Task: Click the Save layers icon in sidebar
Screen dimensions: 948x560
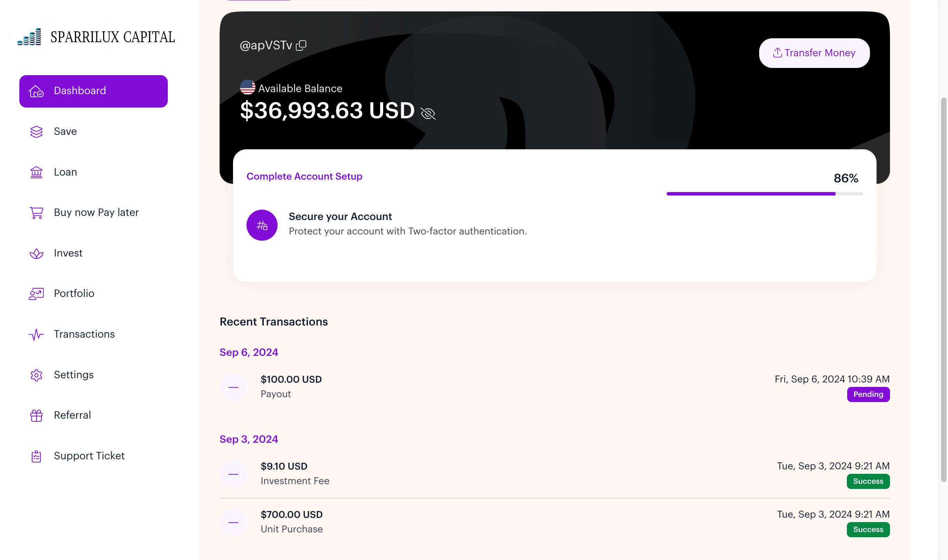Action: pyautogui.click(x=36, y=132)
